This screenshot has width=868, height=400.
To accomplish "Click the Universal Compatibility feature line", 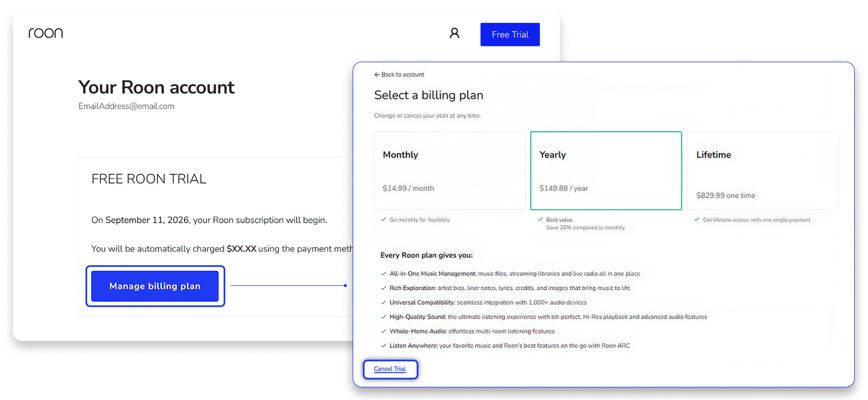I will [x=488, y=302].
